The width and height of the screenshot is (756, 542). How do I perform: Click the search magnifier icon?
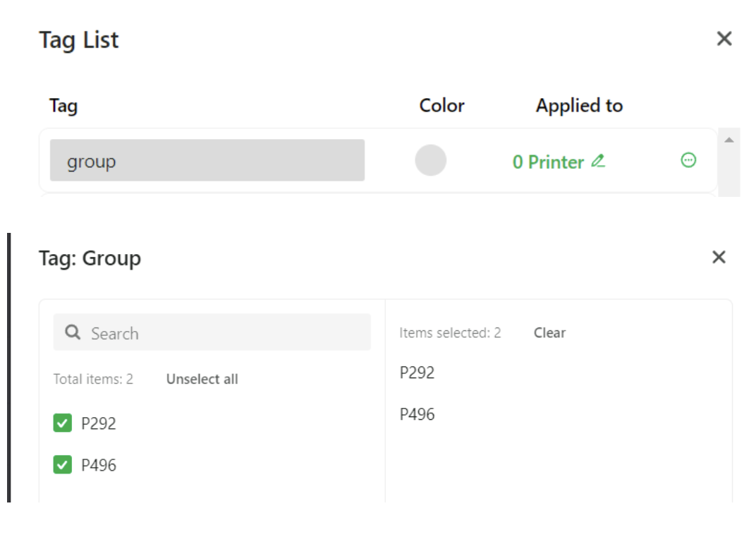pyautogui.click(x=73, y=332)
